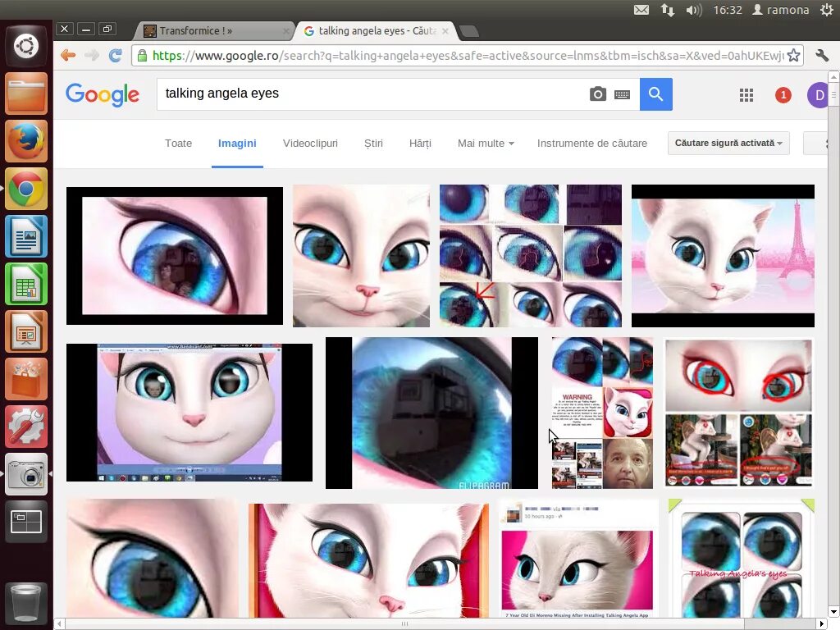
Task: Select the Imagini tab
Action: (x=237, y=143)
